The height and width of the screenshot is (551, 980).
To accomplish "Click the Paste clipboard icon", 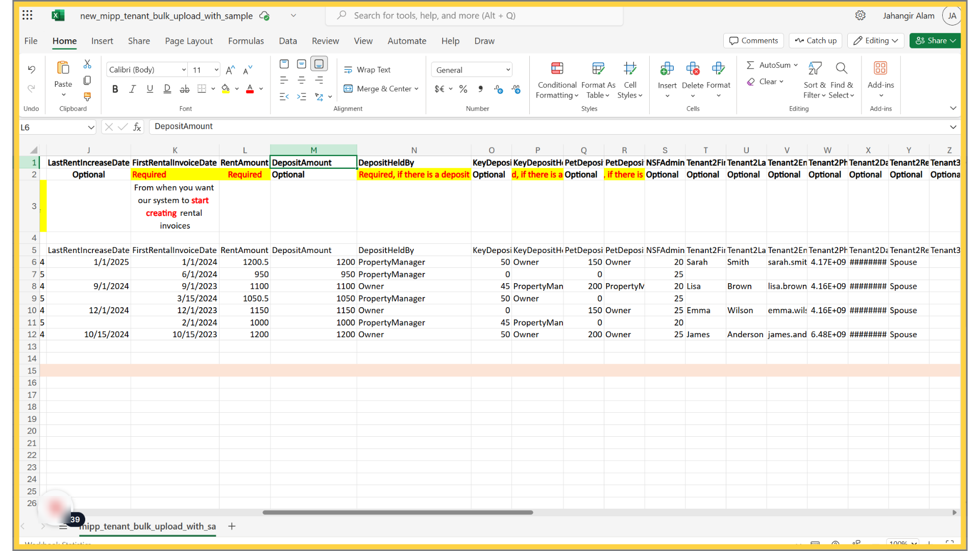I will [x=63, y=68].
